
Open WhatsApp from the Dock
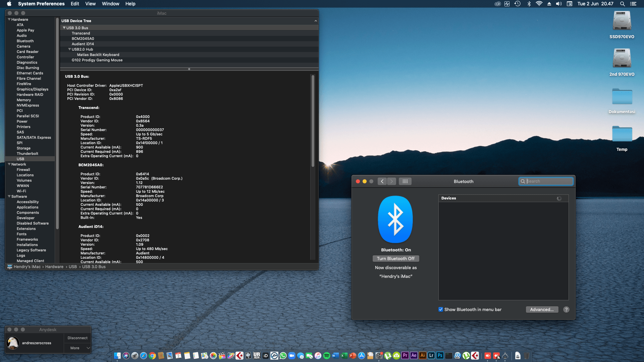click(283, 356)
